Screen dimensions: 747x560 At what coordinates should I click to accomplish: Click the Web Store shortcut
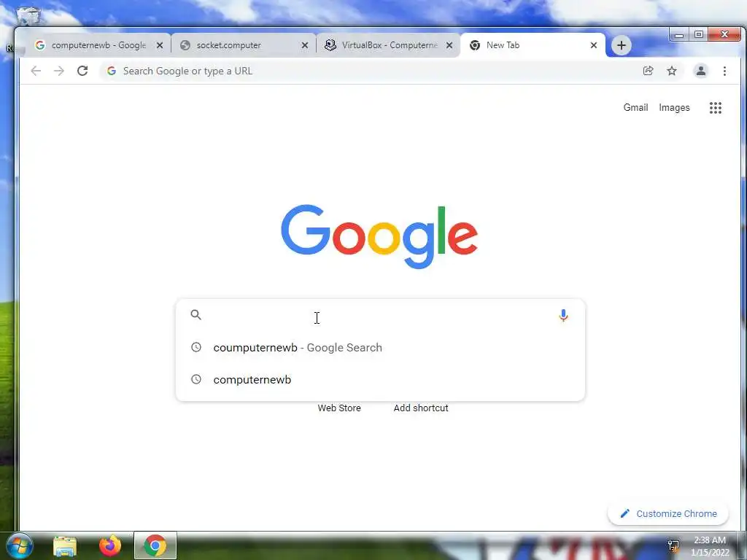[339, 408]
